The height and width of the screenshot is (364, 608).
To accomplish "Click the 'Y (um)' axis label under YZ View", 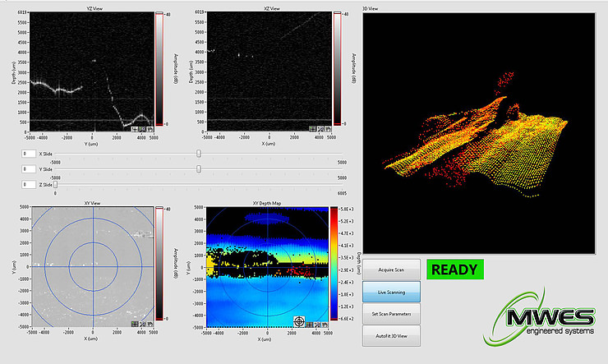I will (x=91, y=144).
